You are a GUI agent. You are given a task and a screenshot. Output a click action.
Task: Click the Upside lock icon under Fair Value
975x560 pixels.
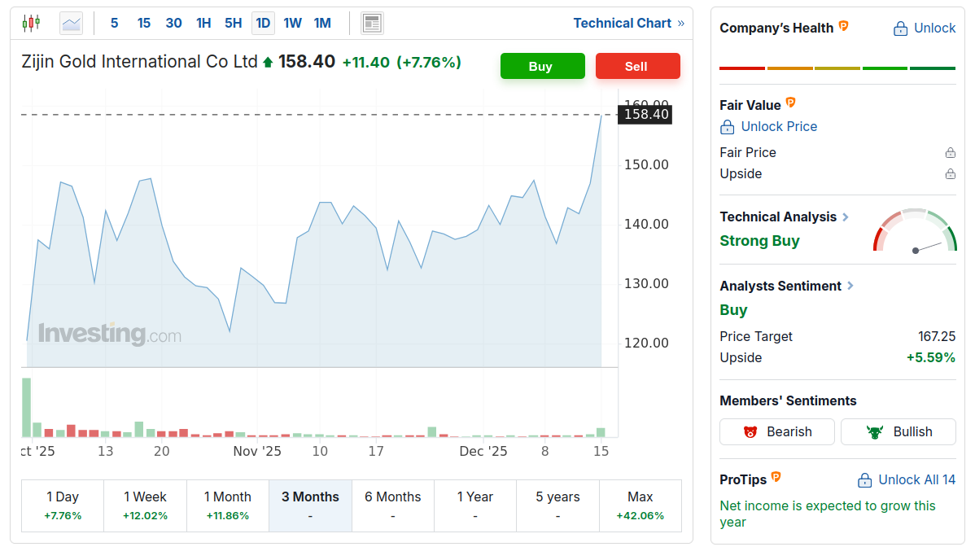pyautogui.click(x=950, y=174)
